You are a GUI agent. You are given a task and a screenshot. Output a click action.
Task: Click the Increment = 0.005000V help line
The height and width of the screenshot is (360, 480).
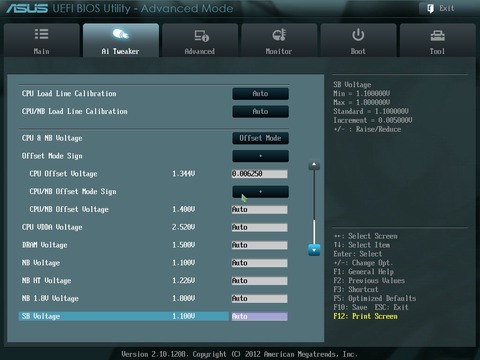pos(373,120)
